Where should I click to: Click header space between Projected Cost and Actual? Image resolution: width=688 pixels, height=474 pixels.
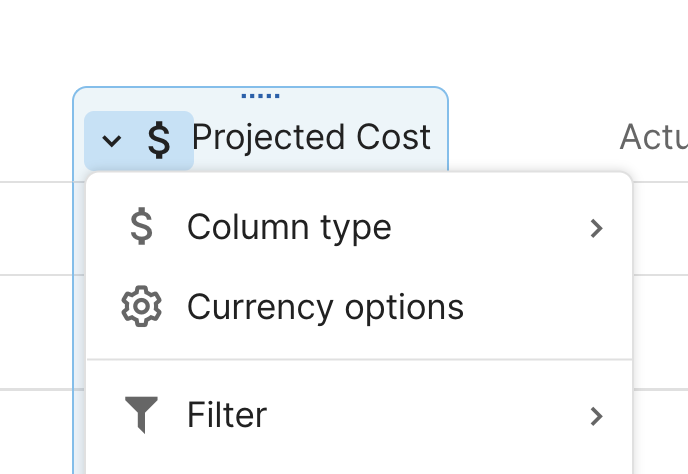pyautogui.click(x=530, y=137)
